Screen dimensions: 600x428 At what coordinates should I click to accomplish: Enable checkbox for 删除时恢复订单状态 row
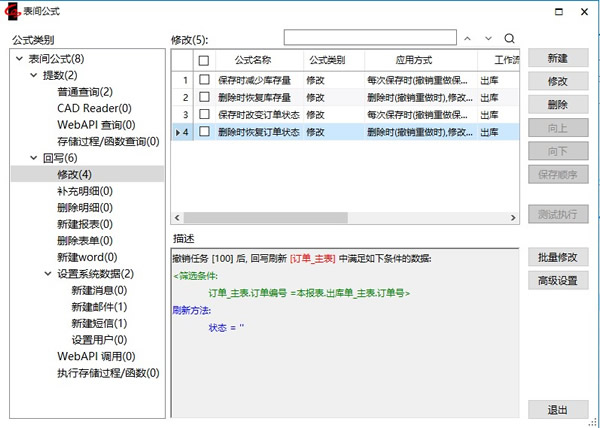pos(204,131)
